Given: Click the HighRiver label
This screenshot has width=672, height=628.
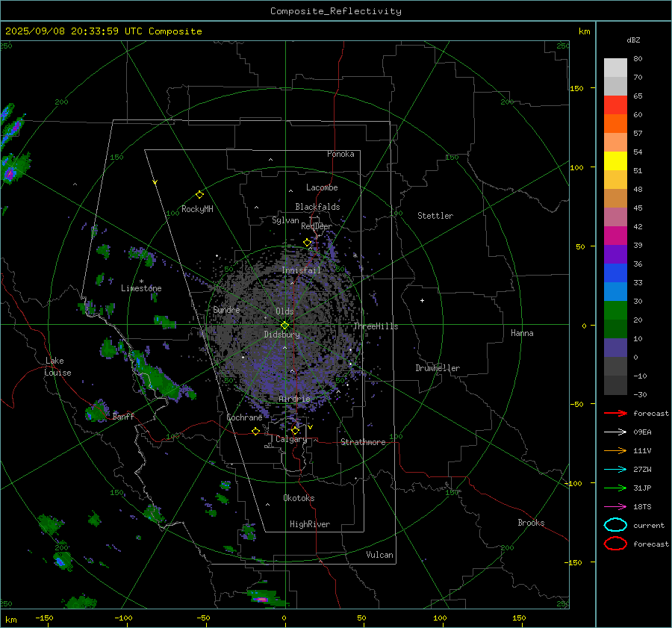Looking at the screenshot, I should [310, 524].
